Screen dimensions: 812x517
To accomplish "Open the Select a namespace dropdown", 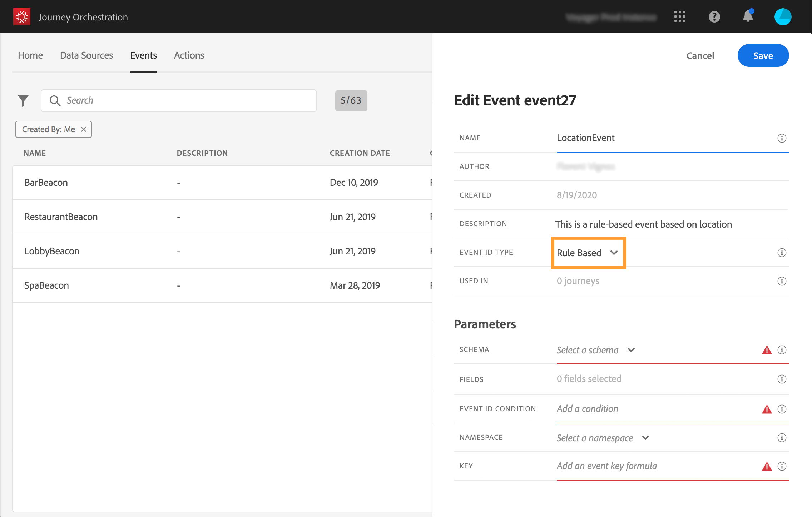I will (603, 438).
